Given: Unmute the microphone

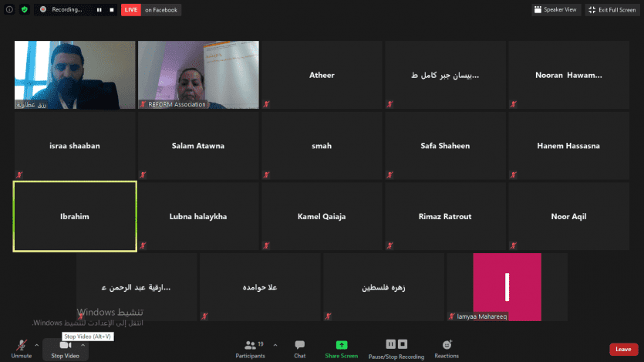Looking at the screenshot, I should [21, 348].
